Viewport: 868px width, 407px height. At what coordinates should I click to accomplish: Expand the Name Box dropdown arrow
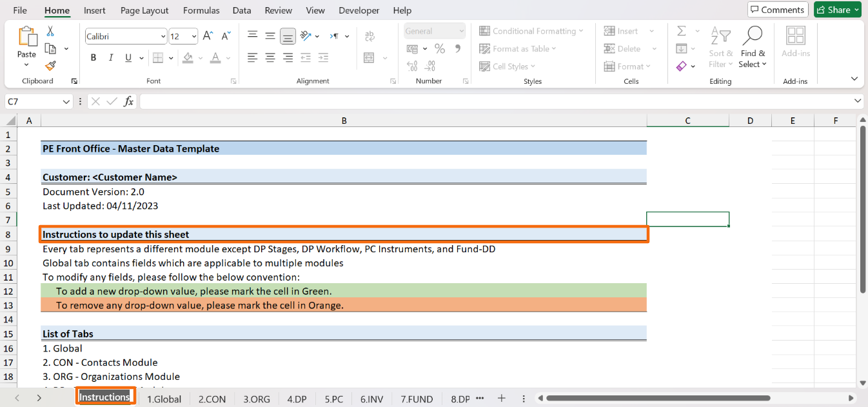point(66,102)
